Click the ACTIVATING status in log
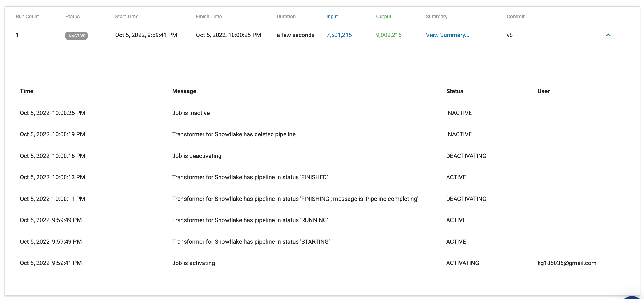The width and height of the screenshot is (644, 299). click(x=463, y=263)
